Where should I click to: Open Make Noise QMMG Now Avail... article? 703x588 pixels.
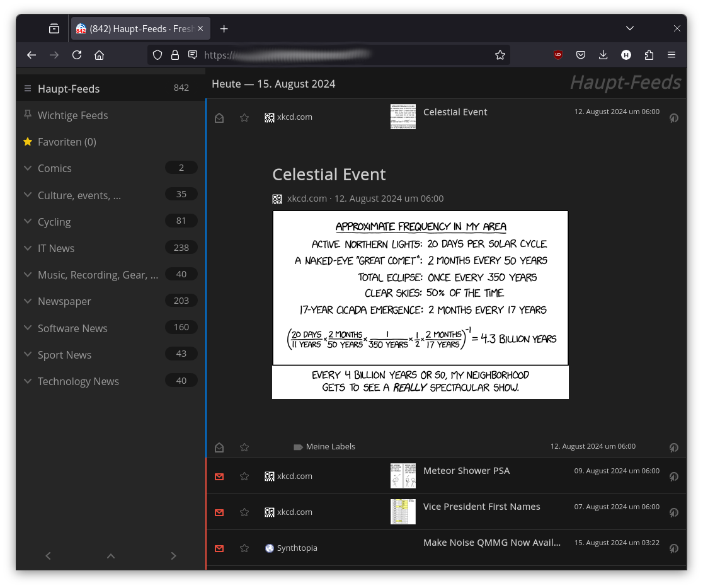tap(492, 542)
